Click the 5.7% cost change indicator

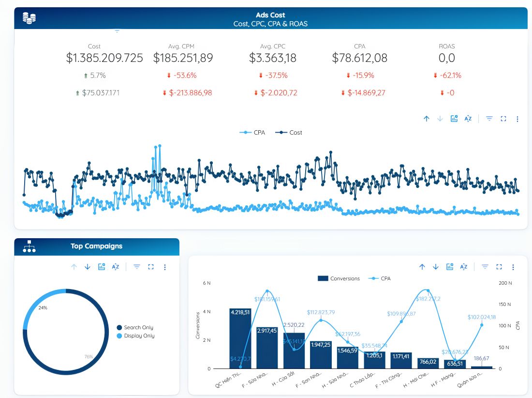coord(95,76)
